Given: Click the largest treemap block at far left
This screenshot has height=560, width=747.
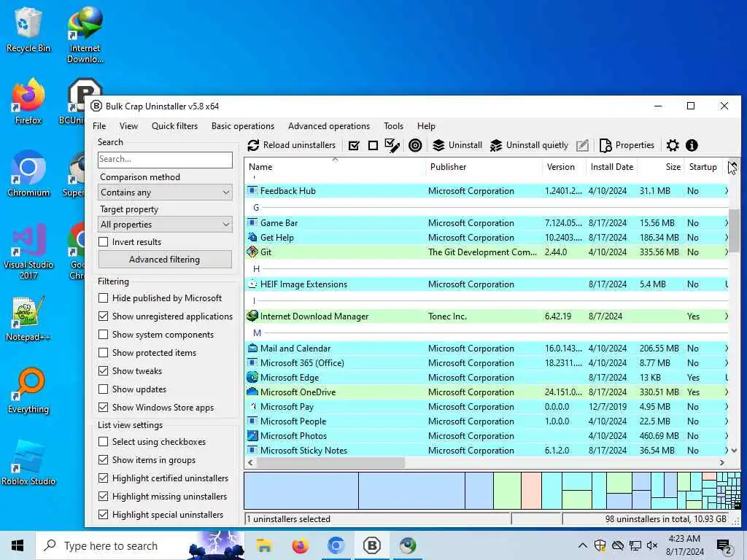Looking at the screenshot, I should [x=301, y=491].
